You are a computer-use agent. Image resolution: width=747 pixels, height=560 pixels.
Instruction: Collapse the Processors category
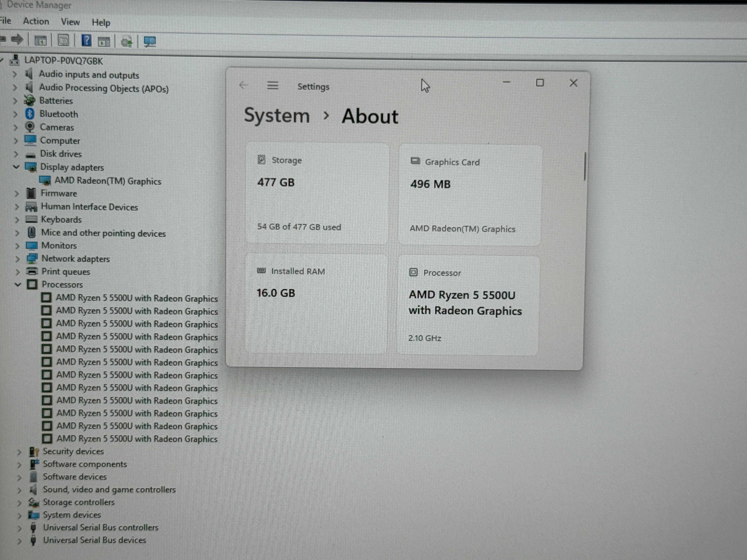click(x=18, y=284)
